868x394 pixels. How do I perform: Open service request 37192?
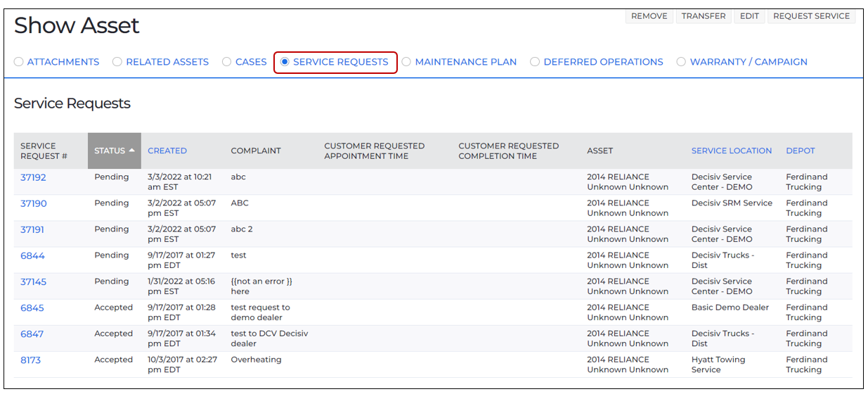click(33, 177)
